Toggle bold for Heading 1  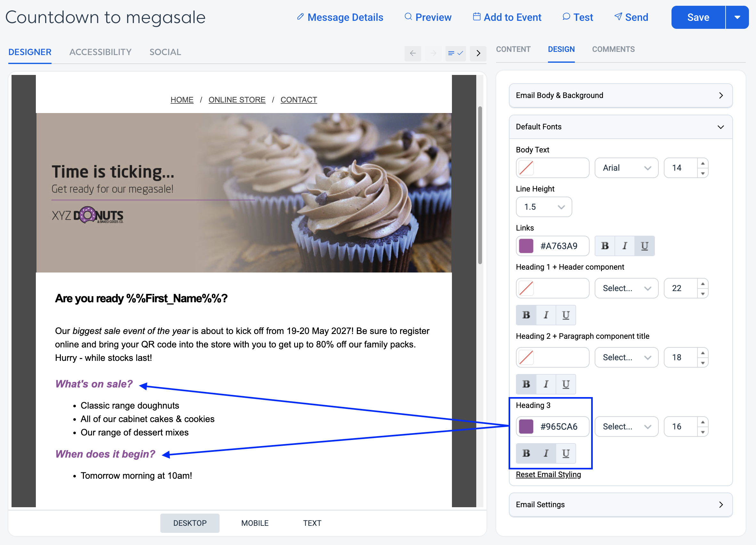[x=526, y=315]
